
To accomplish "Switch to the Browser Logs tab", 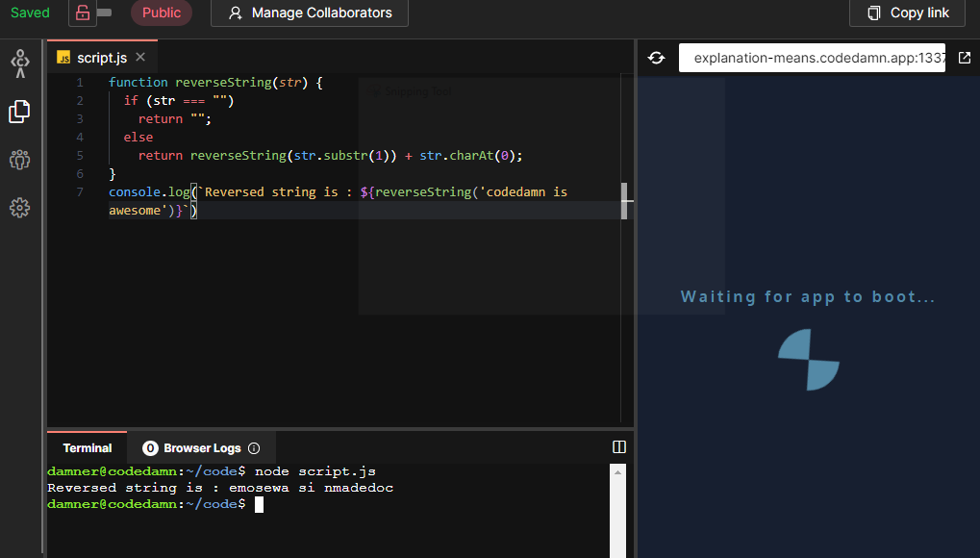I will tap(201, 448).
